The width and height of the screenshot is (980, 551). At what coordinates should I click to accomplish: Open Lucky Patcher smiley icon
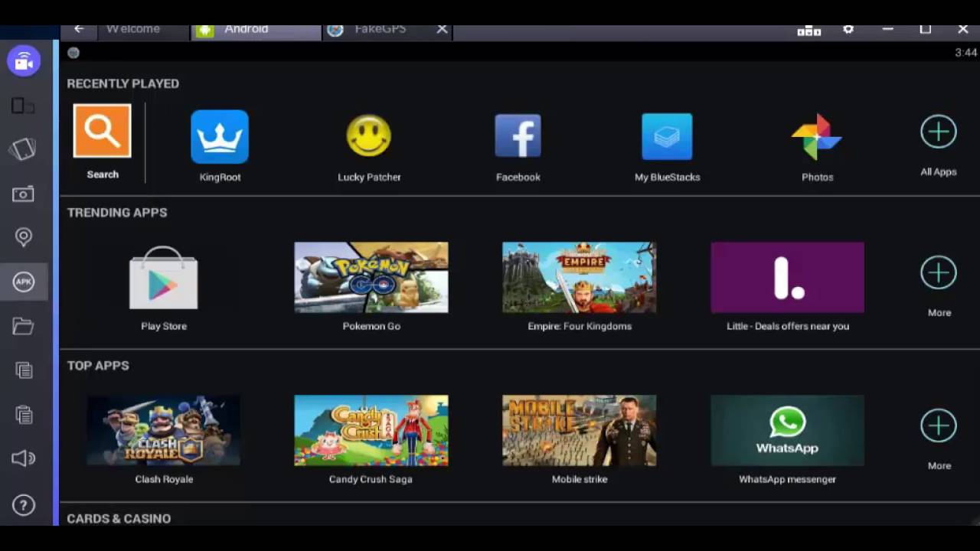(x=369, y=136)
